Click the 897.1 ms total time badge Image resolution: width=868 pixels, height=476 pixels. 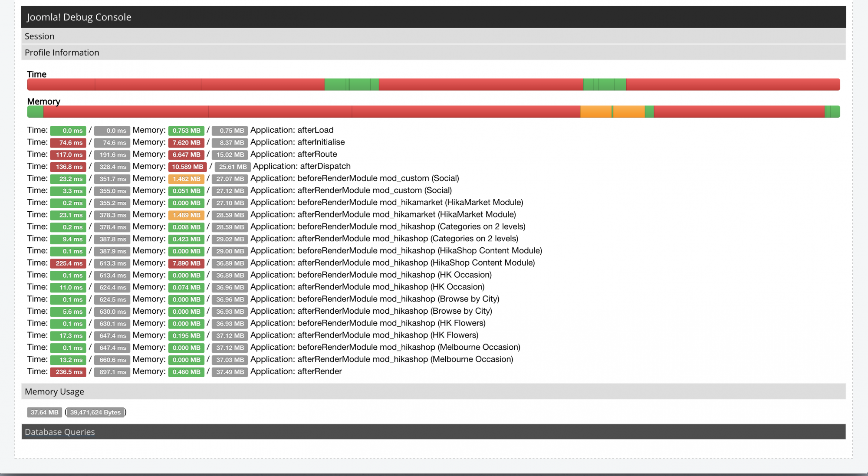coord(112,372)
